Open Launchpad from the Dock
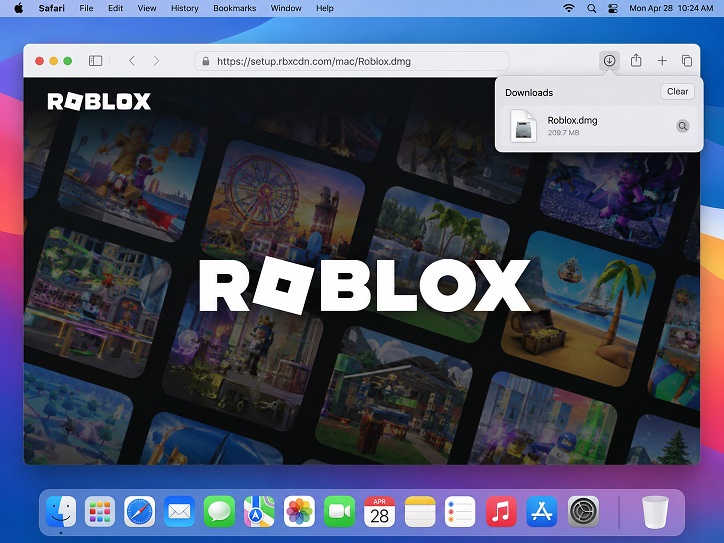Screen dimensions: 724x543 point(100,511)
